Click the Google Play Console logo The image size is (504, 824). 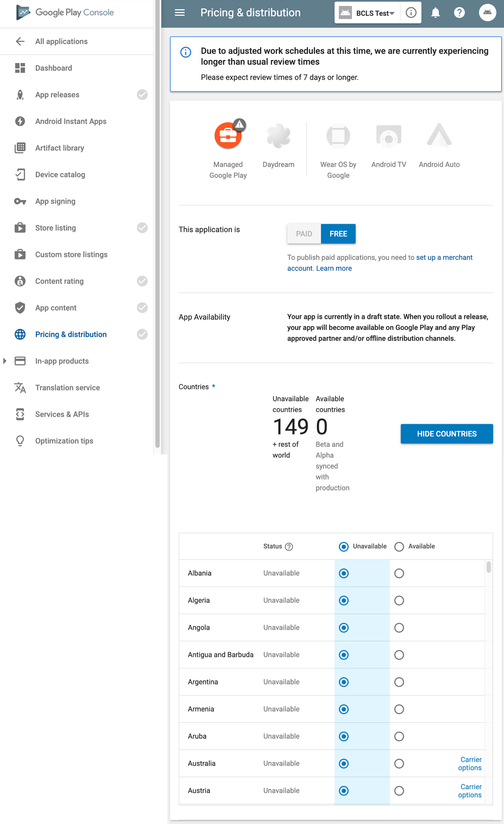click(x=65, y=13)
